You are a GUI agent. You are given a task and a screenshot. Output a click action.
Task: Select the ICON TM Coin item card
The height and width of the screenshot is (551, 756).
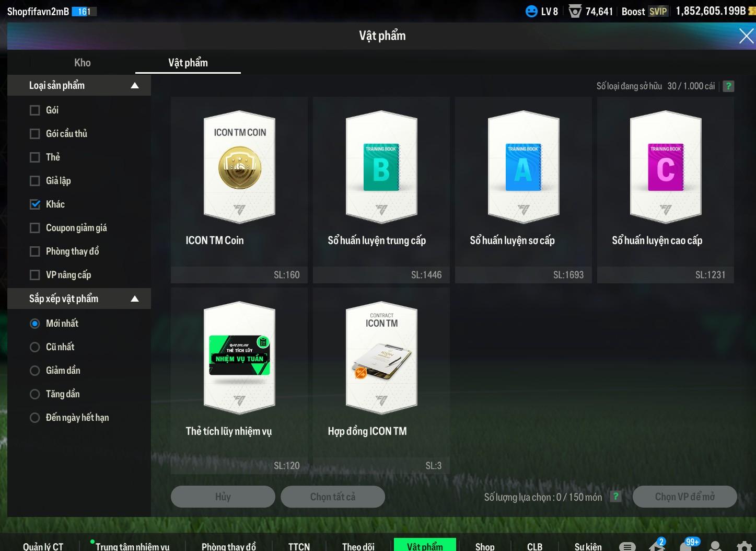(x=239, y=189)
